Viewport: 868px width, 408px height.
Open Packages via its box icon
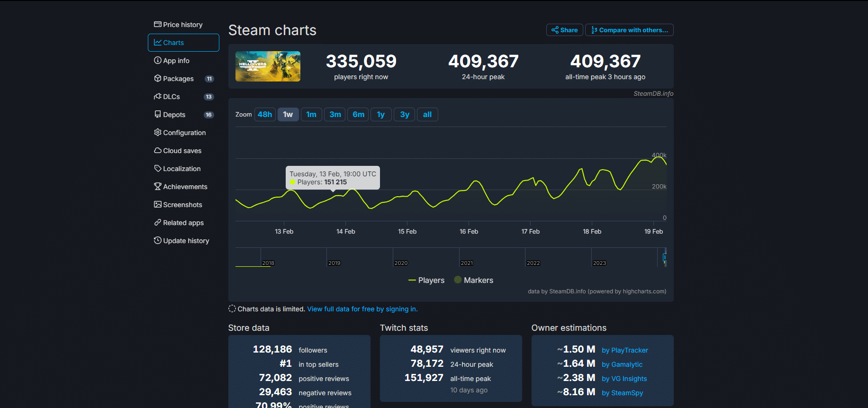(x=157, y=78)
